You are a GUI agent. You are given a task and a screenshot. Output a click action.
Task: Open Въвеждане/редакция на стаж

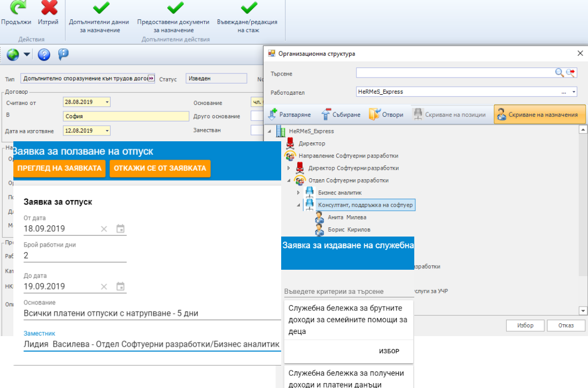tap(247, 17)
